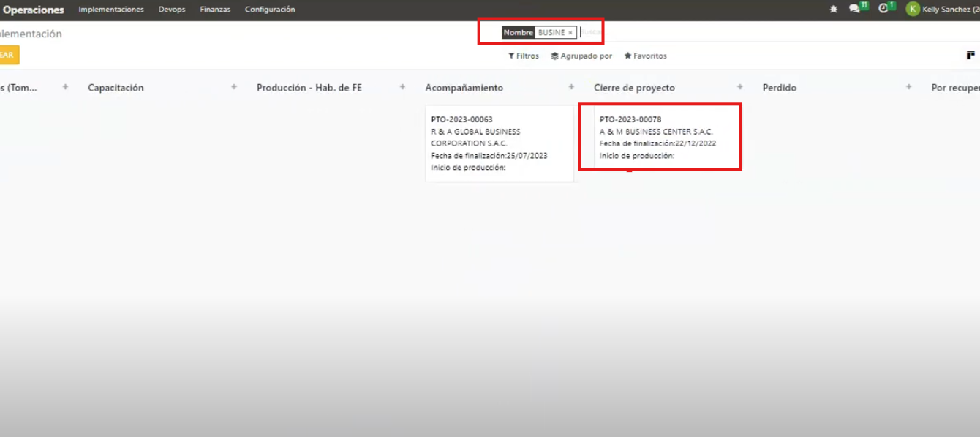Open the Configuración menu

pyautogui.click(x=270, y=10)
